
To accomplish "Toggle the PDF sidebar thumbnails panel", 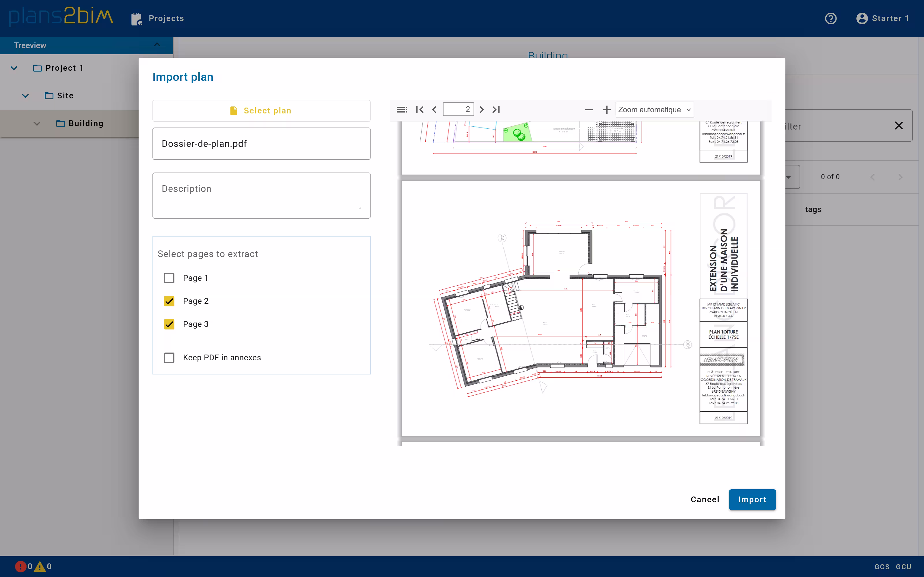I will point(401,110).
